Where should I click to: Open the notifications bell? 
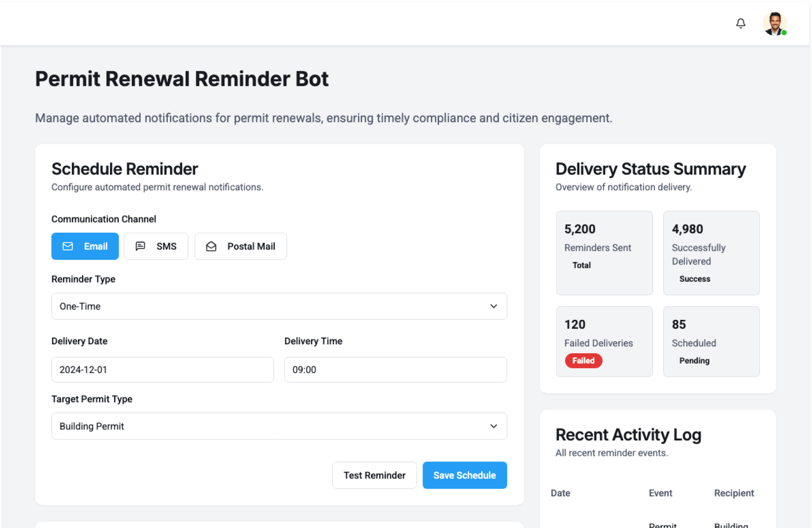coord(740,23)
